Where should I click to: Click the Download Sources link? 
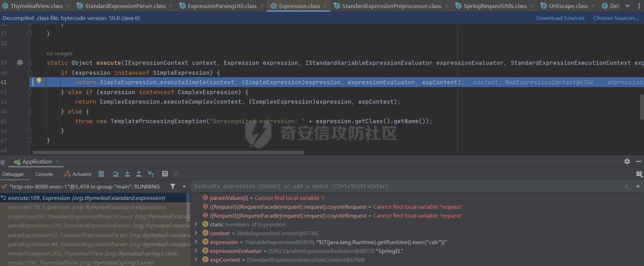pyautogui.click(x=560, y=18)
